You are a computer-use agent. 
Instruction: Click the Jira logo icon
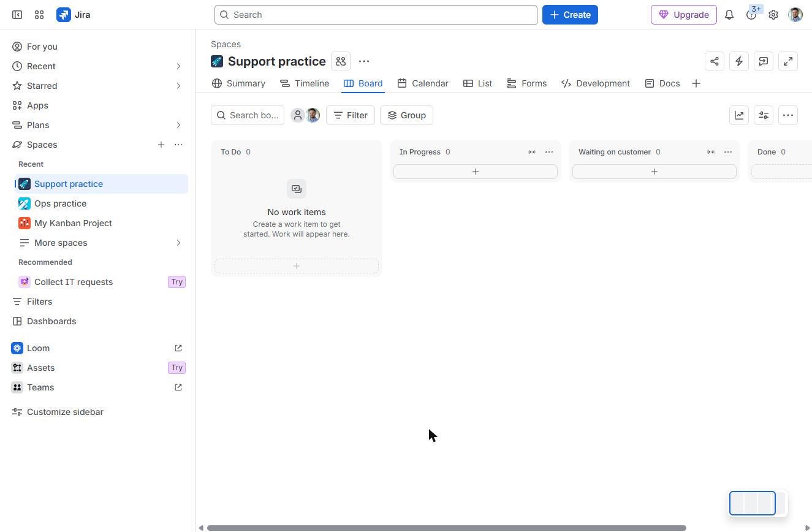coord(64,15)
